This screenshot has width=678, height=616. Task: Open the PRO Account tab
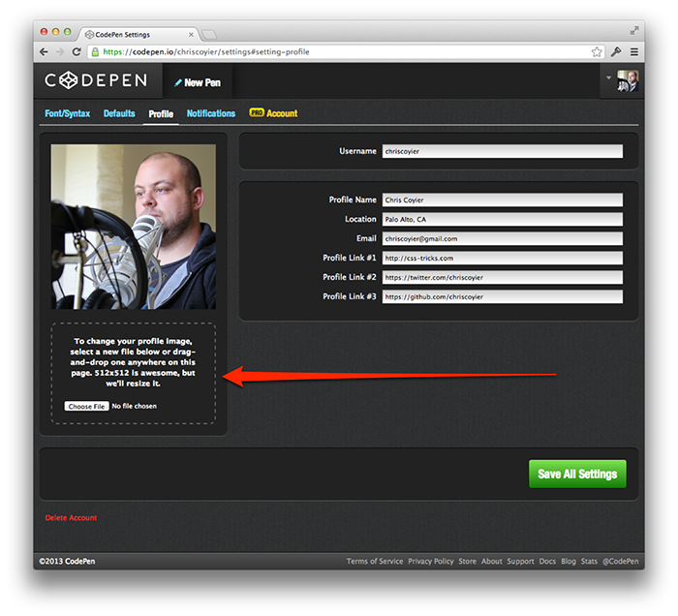(273, 113)
